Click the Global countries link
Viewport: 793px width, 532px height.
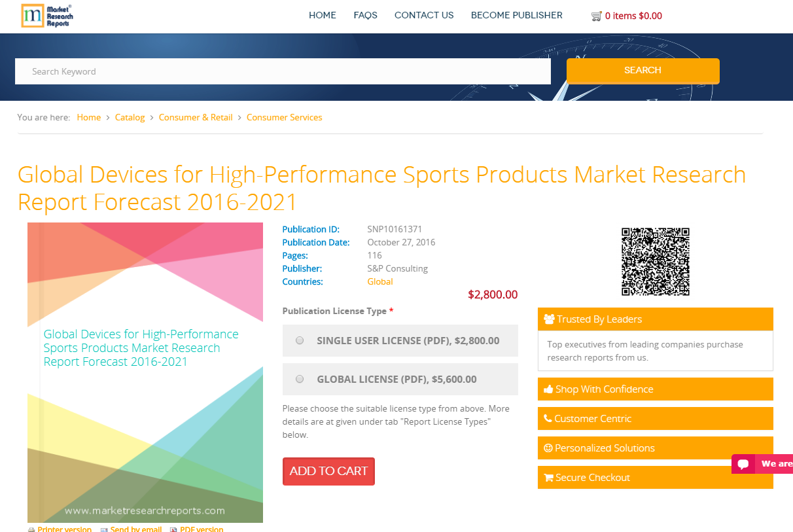pyautogui.click(x=380, y=281)
